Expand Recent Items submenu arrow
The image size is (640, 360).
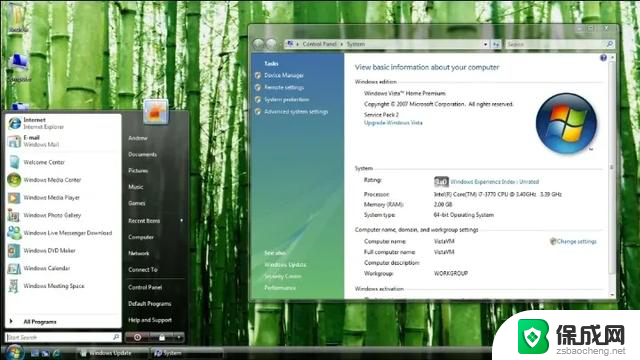181,221
